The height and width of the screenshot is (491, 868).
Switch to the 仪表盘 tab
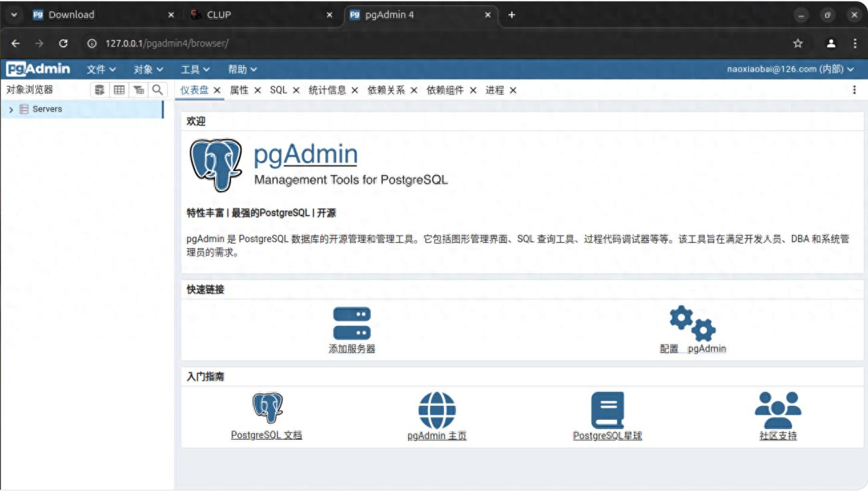194,90
